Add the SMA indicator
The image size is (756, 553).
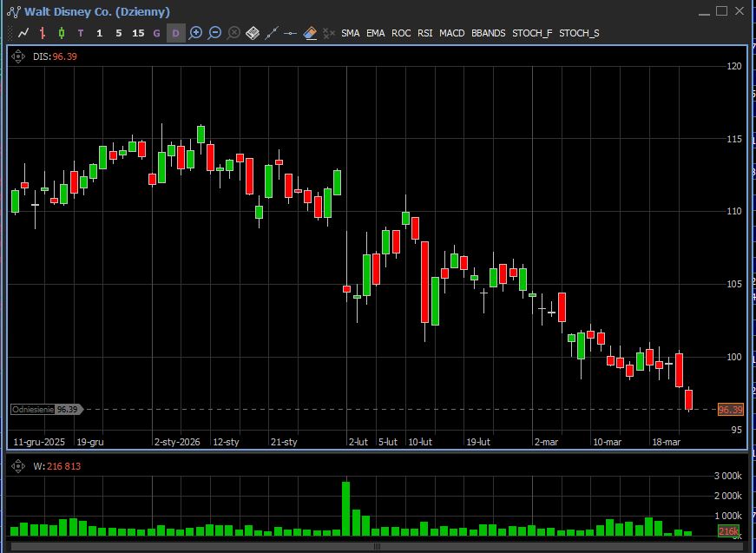point(350,33)
